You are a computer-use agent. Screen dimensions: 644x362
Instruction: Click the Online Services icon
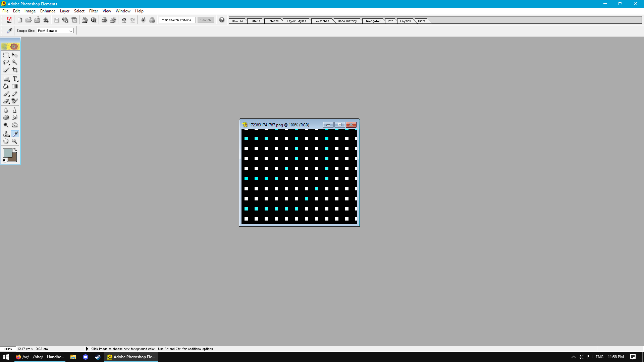(x=94, y=20)
